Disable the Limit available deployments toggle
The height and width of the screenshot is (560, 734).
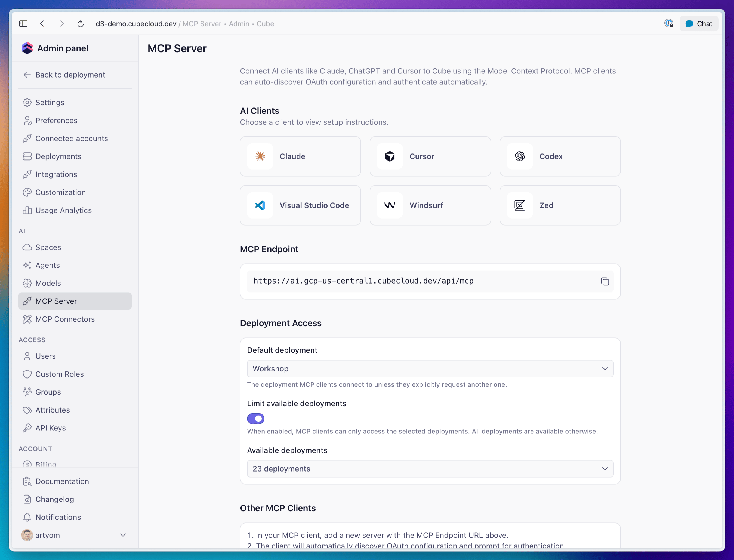pyautogui.click(x=255, y=419)
